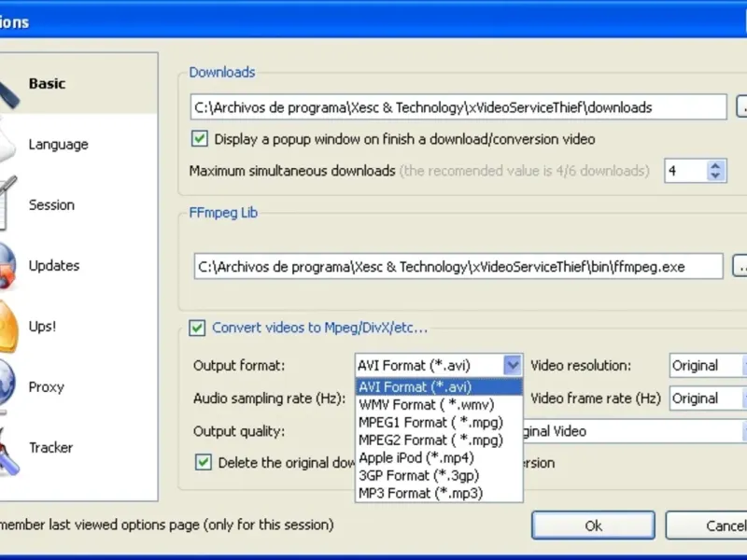The height and width of the screenshot is (560, 747).
Task: Click the 'Audio sampling rate (Hz):' label
Action: 269,399
